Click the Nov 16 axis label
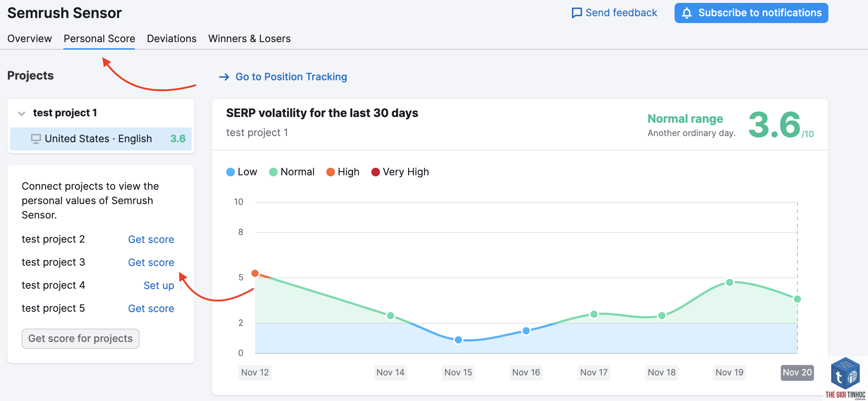The width and height of the screenshot is (868, 401). [x=526, y=373]
